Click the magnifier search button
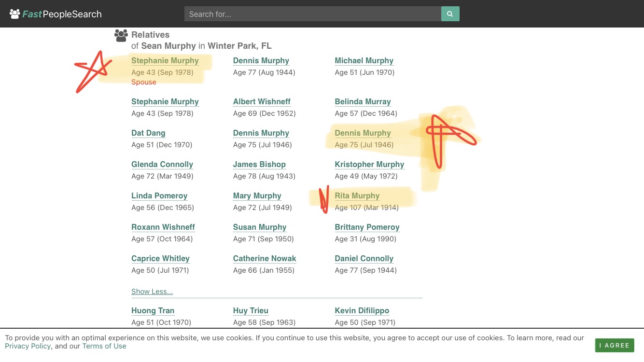644x362 pixels. (450, 14)
